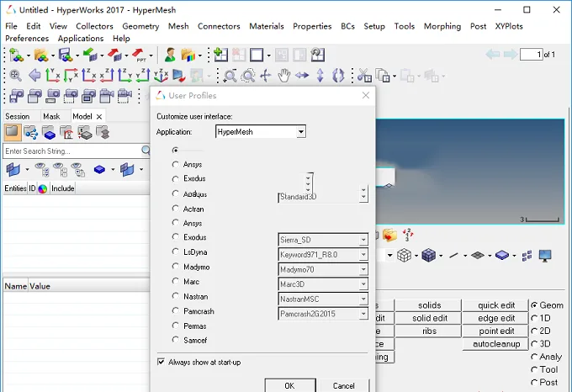Click the add page icon
This screenshot has width=572, height=392.
click(220, 55)
